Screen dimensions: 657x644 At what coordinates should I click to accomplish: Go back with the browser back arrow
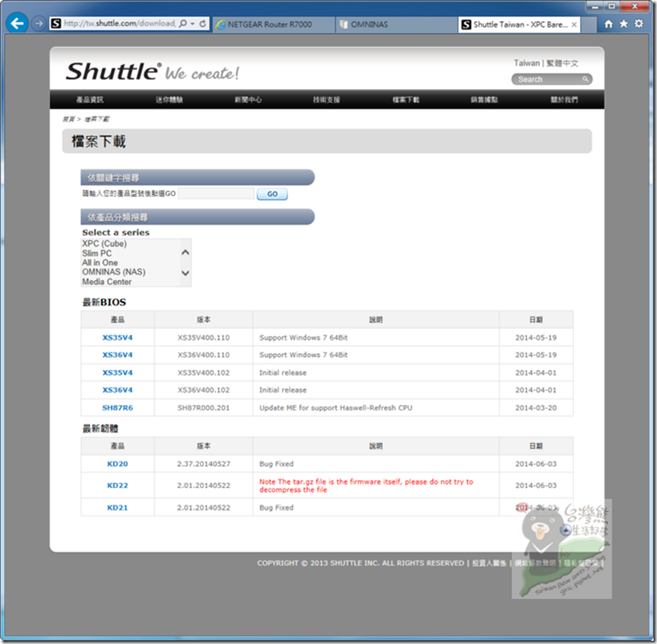point(18,23)
